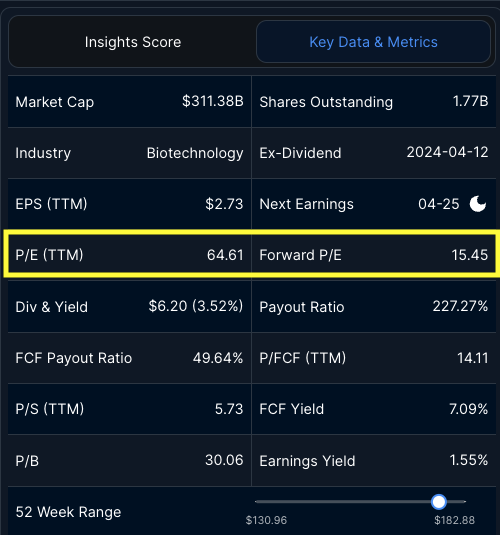Click the Earnings Yield label

coord(307,461)
